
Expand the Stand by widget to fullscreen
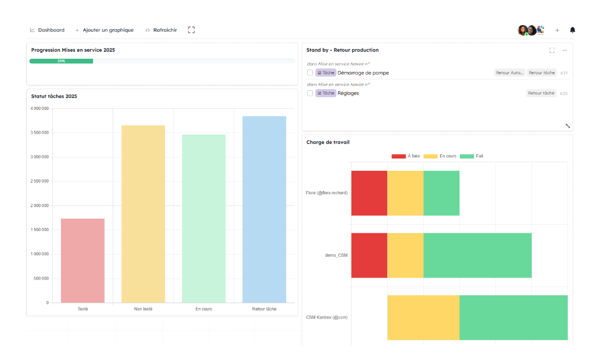pyautogui.click(x=552, y=50)
